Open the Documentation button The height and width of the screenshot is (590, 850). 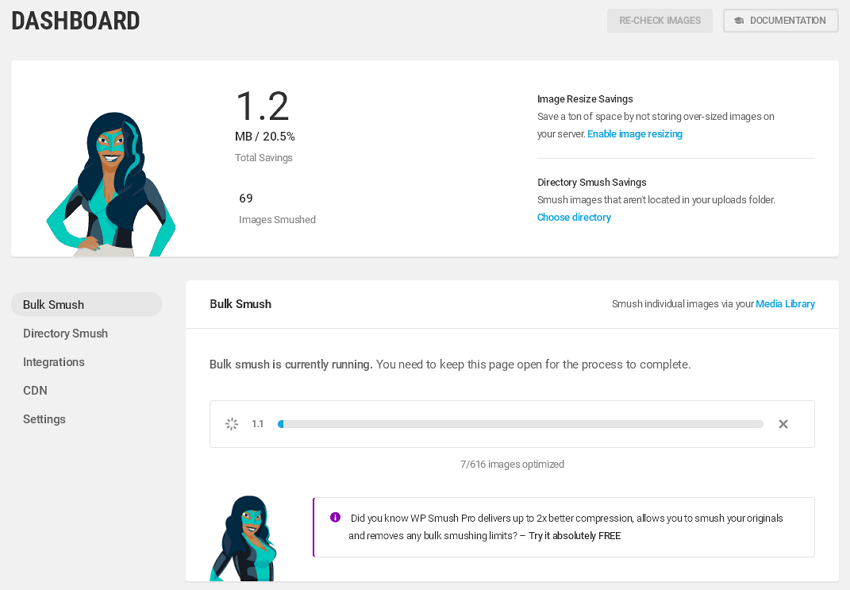[x=781, y=21]
